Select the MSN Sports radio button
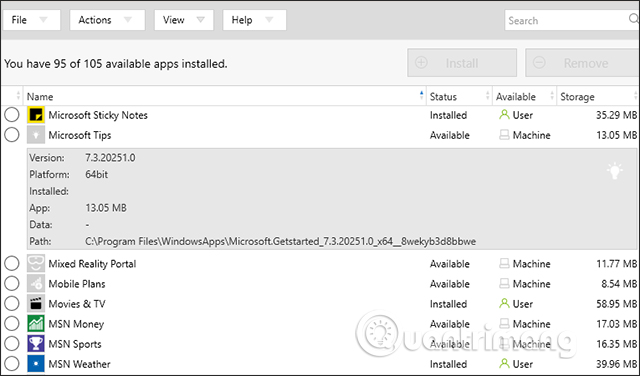This screenshot has height=376, width=640. (x=12, y=344)
